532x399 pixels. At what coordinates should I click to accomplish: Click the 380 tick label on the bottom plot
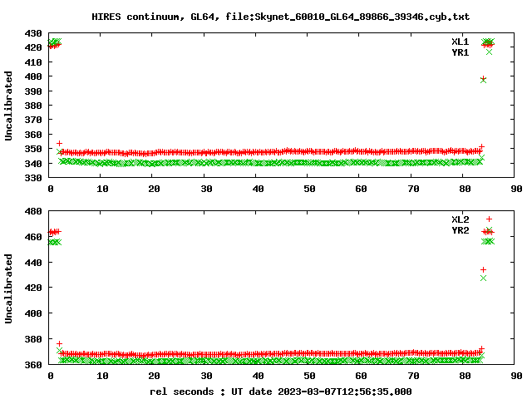(33, 339)
